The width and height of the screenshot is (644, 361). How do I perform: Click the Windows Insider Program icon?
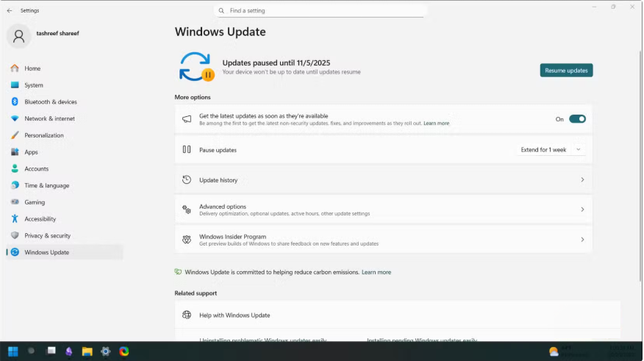point(187,240)
